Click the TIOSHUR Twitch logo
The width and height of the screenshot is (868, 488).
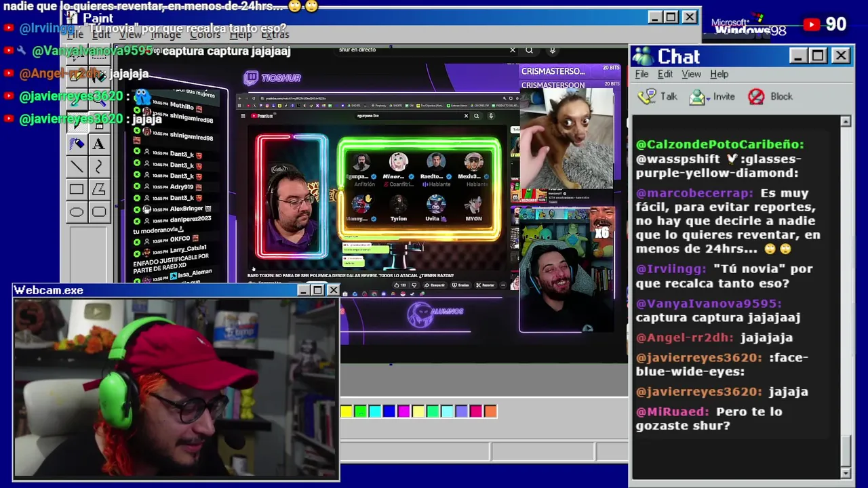(272, 78)
